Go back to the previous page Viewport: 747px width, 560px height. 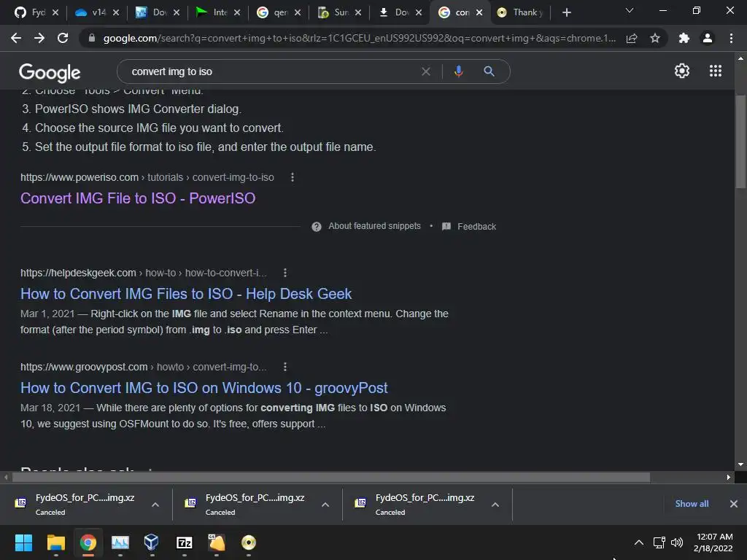[16, 38]
